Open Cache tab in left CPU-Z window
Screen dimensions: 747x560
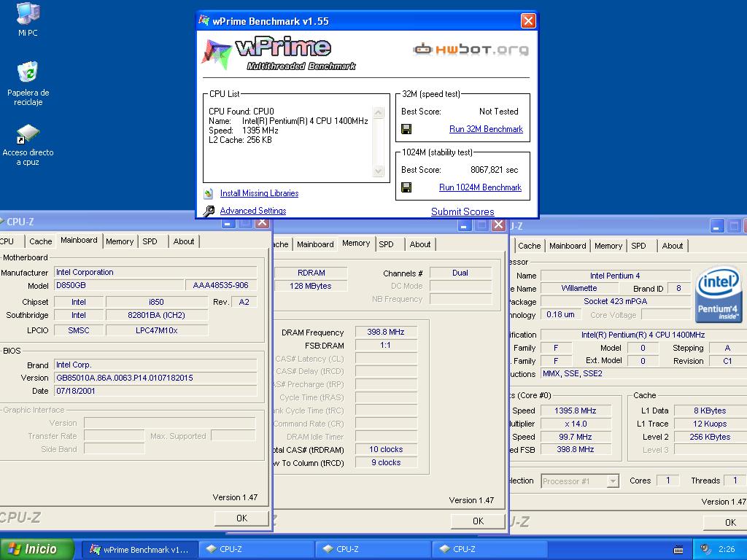41,241
